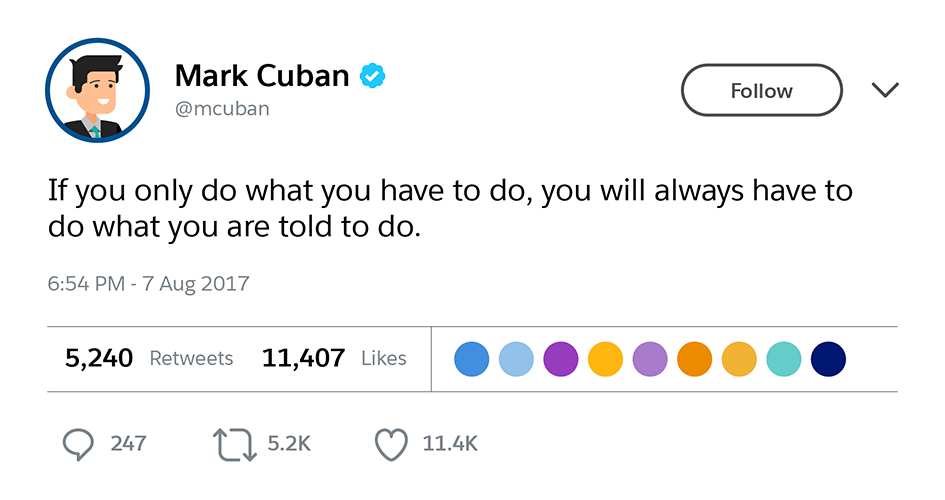
Task: Like the tweet with the heart icon
Action: (x=392, y=443)
